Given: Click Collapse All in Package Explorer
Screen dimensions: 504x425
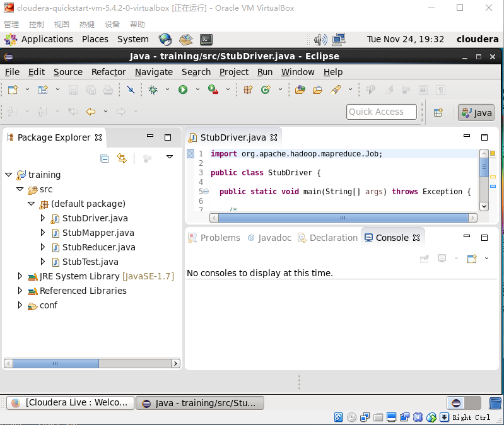Looking at the screenshot, I should tap(105, 158).
